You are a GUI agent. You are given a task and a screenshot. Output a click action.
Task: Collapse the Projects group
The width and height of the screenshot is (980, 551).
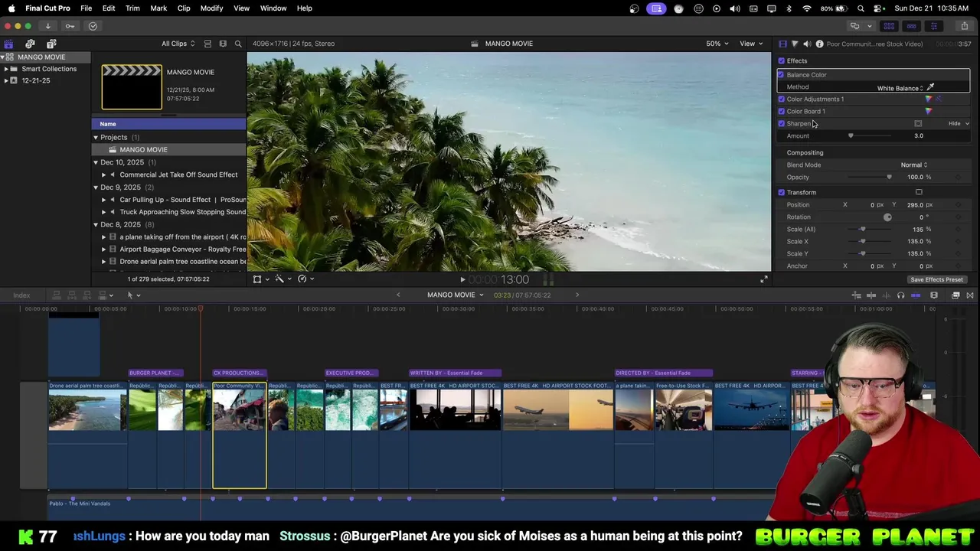pos(96,138)
